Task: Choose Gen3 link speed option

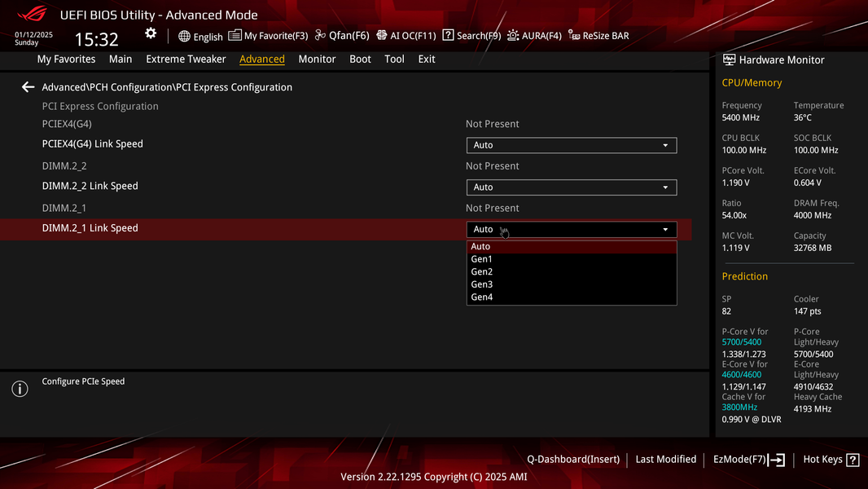Action: (x=572, y=284)
